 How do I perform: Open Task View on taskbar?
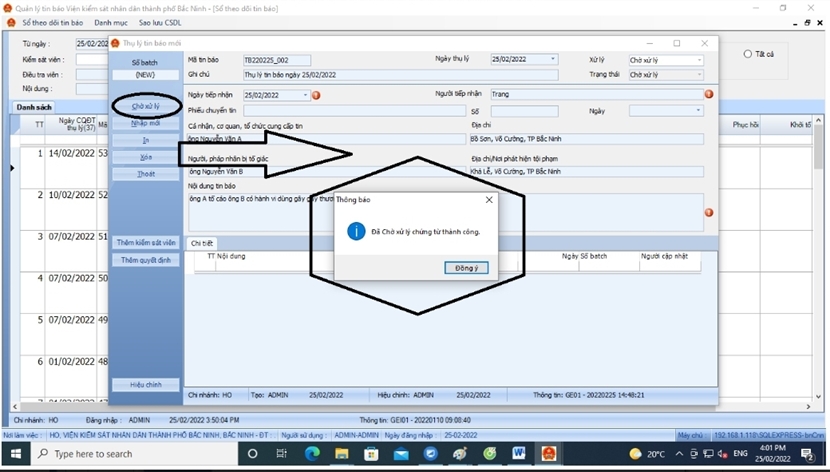coord(282,454)
